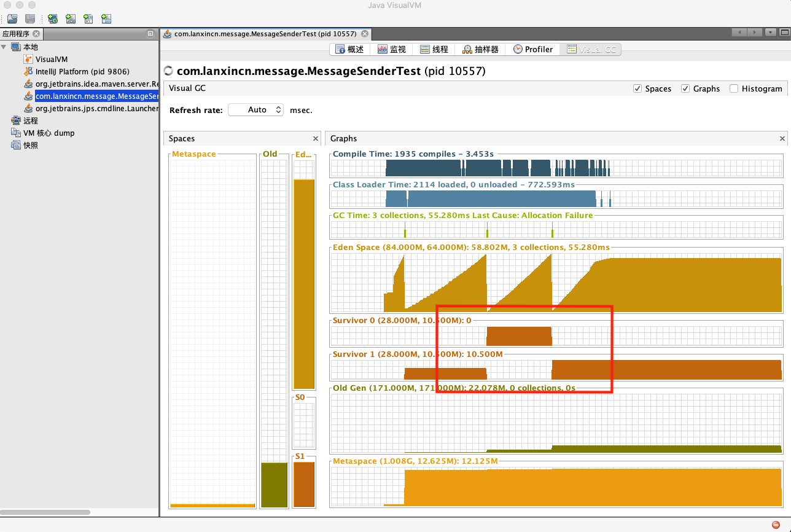Switch to the 线程 threads tab

click(x=434, y=49)
